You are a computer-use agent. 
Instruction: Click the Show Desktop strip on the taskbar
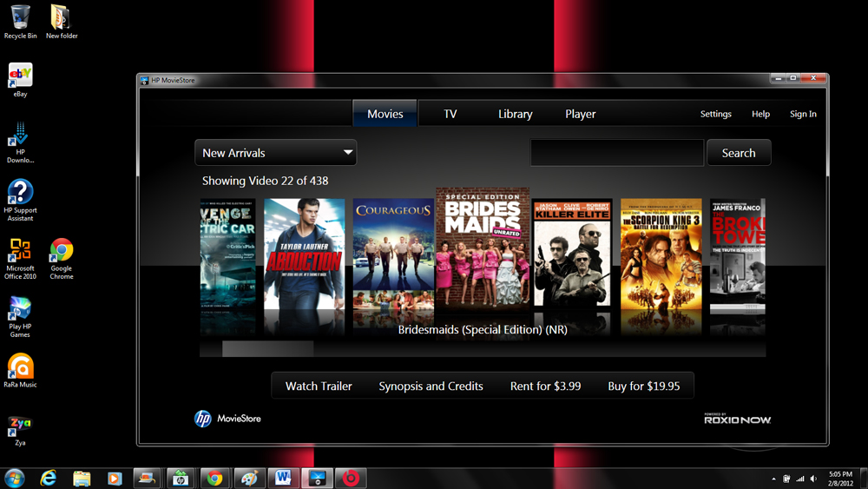(x=864, y=479)
